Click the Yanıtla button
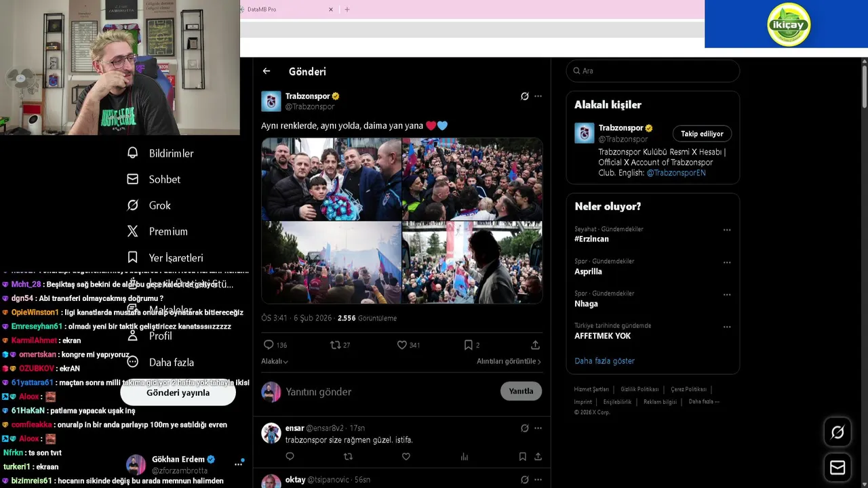The height and width of the screenshot is (488, 868). (x=521, y=391)
